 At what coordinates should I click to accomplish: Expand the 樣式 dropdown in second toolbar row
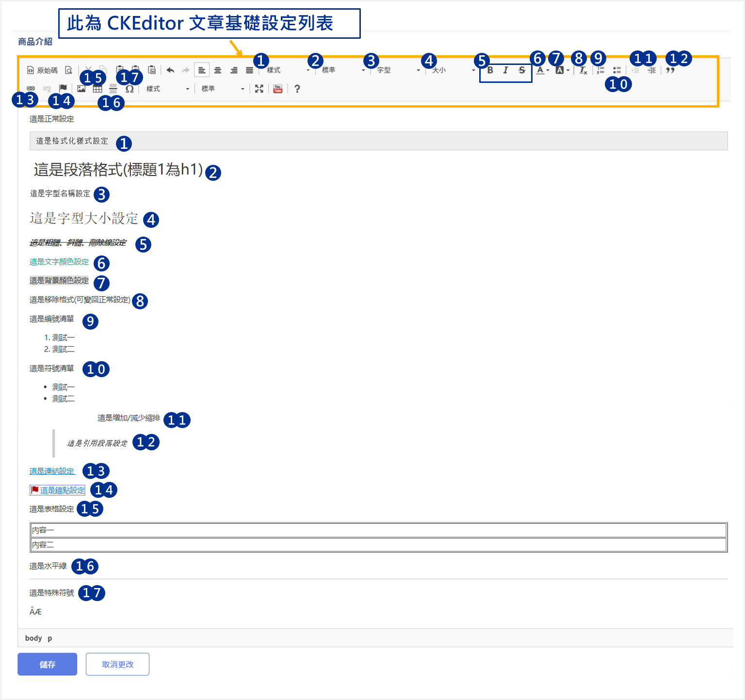[167, 89]
